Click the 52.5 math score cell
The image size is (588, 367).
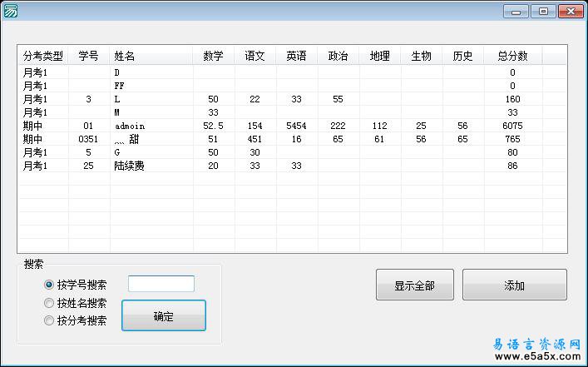point(213,126)
